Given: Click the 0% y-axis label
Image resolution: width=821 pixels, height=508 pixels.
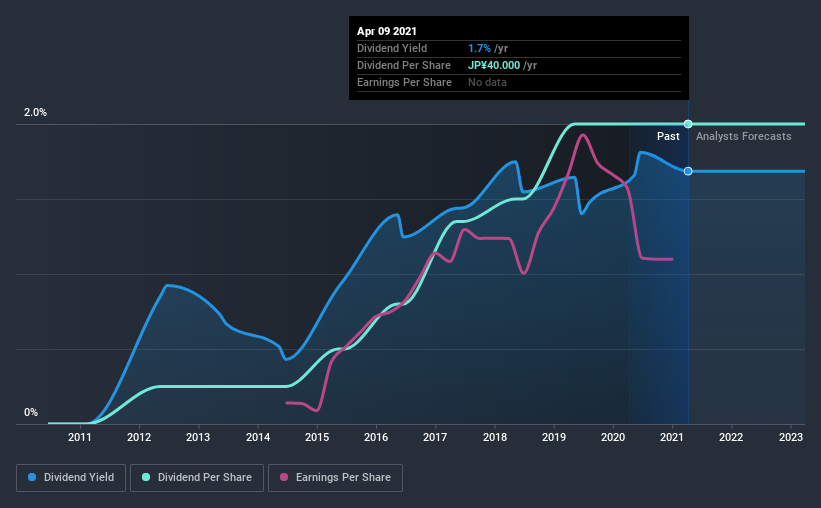Looking at the screenshot, I should [31, 412].
